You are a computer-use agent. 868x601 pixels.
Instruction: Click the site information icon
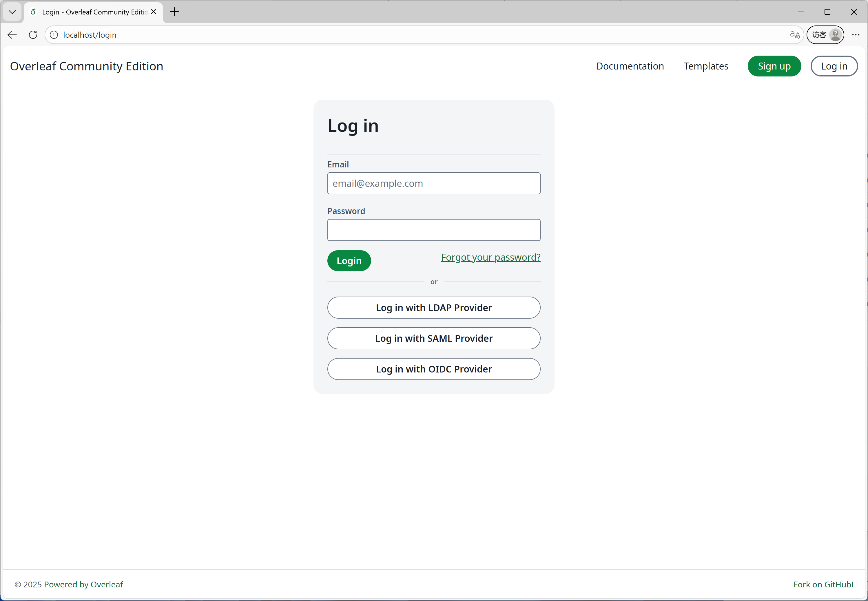click(x=54, y=35)
